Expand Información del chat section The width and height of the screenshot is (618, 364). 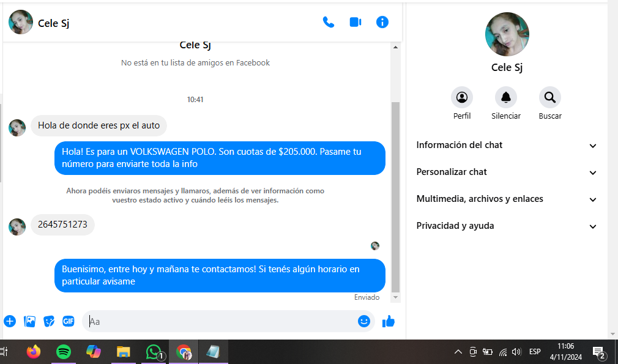506,145
